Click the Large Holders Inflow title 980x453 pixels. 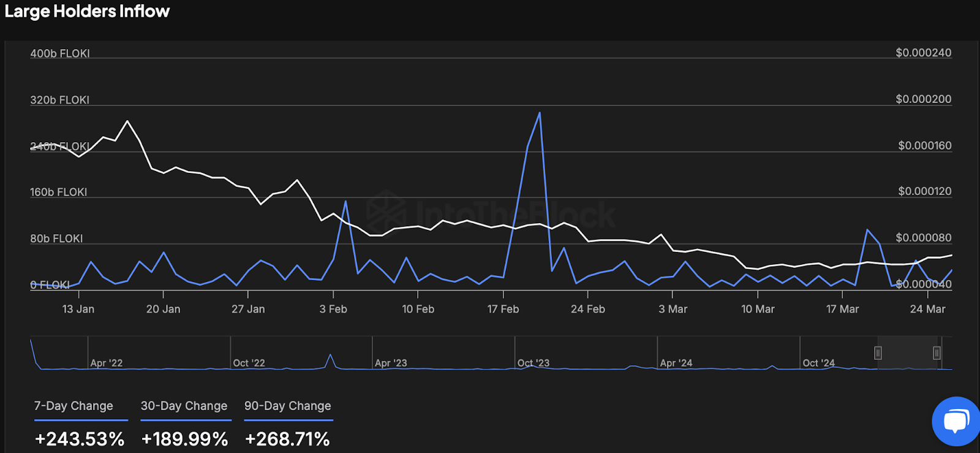(x=87, y=11)
